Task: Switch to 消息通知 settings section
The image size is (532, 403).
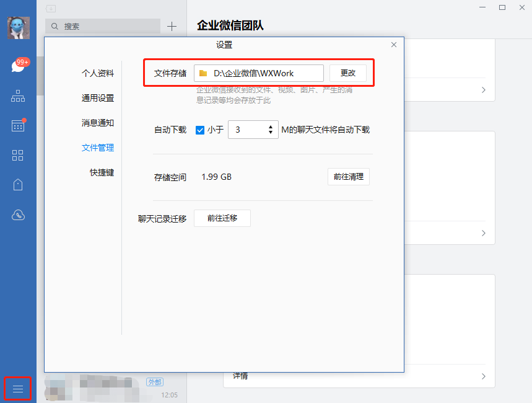Action: tap(98, 123)
